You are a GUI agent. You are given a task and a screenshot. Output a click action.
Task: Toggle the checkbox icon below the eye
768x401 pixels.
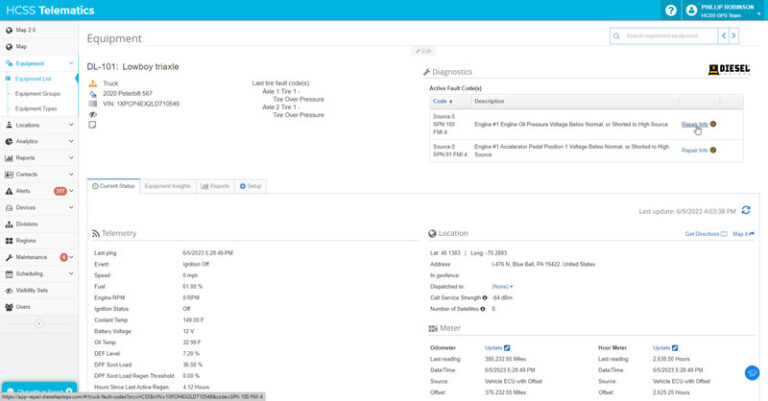pos(92,125)
